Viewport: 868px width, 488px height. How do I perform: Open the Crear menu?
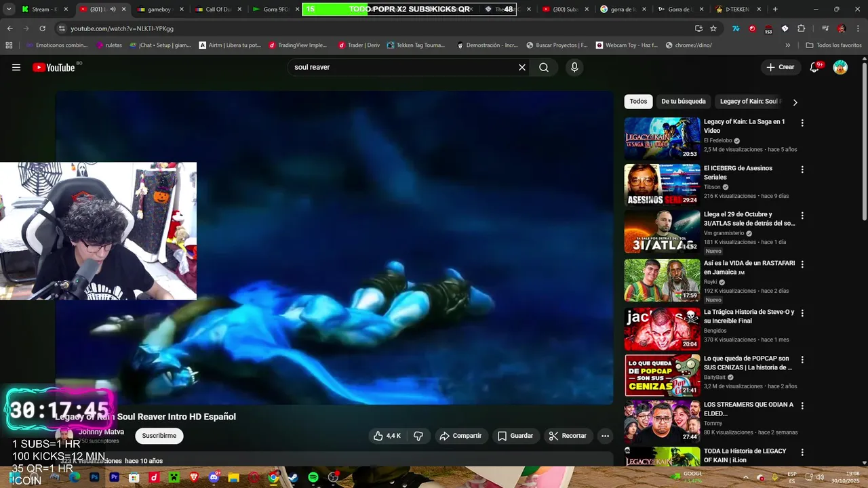[781, 67]
